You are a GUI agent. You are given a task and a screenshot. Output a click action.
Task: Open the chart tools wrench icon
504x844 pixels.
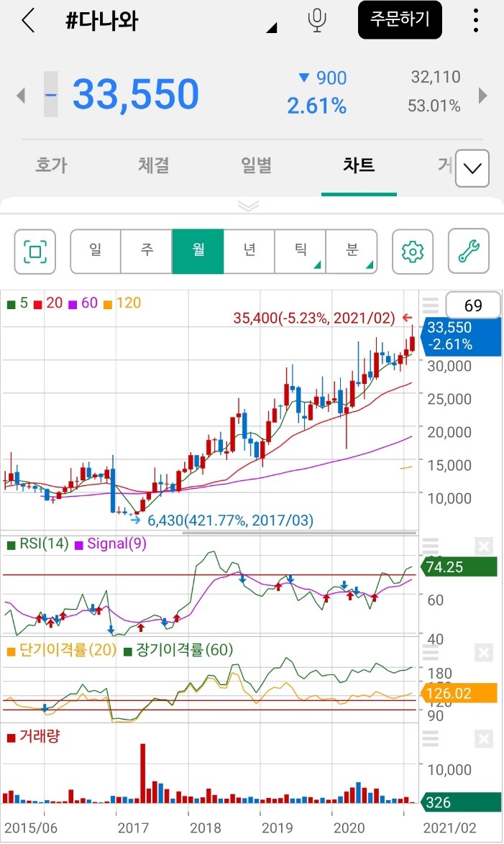tap(469, 252)
